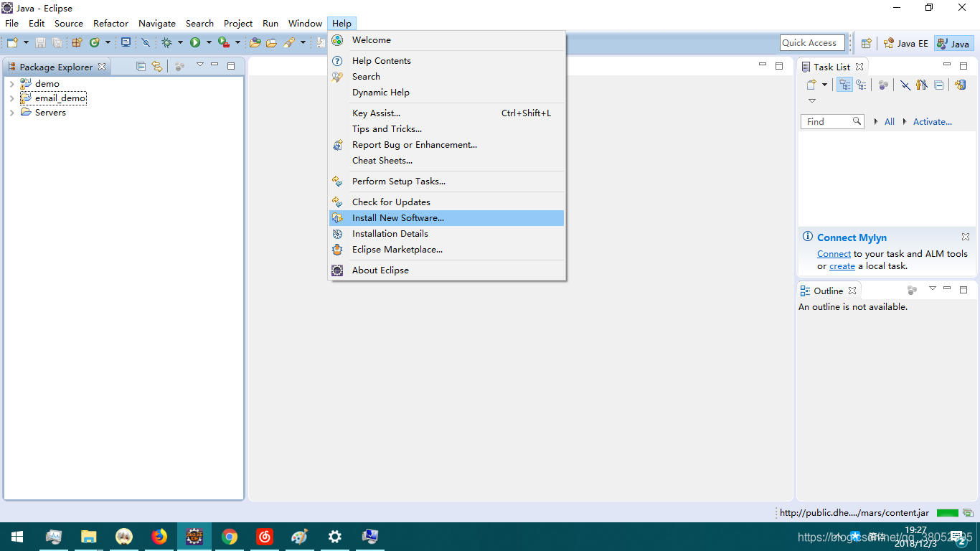Image resolution: width=980 pixels, height=551 pixels.
Task: Click the Open Type toolbar icon
Action: tap(255, 43)
